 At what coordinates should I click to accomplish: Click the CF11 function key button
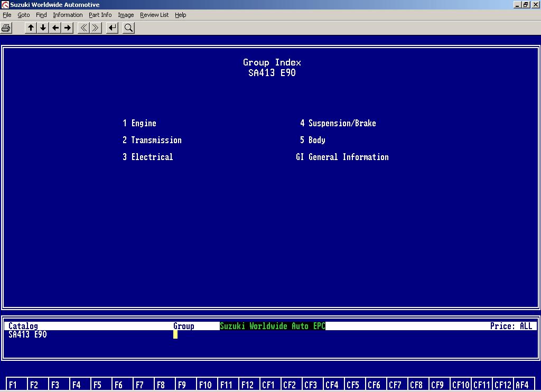coord(482,385)
